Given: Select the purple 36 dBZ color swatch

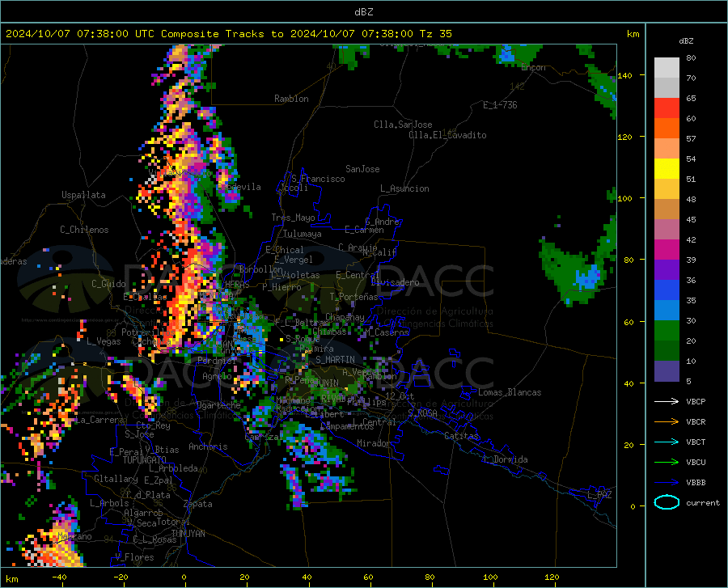Looking at the screenshot, I should (x=667, y=270).
